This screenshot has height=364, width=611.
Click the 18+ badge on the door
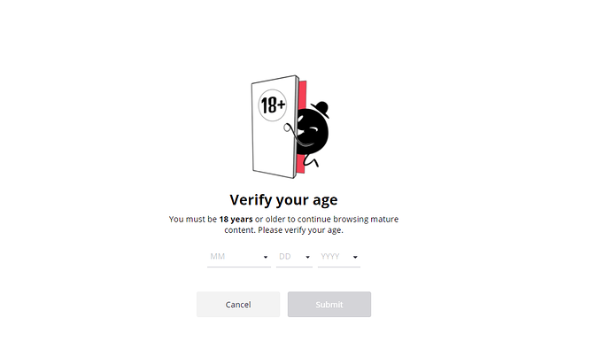pyautogui.click(x=272, y=105)
